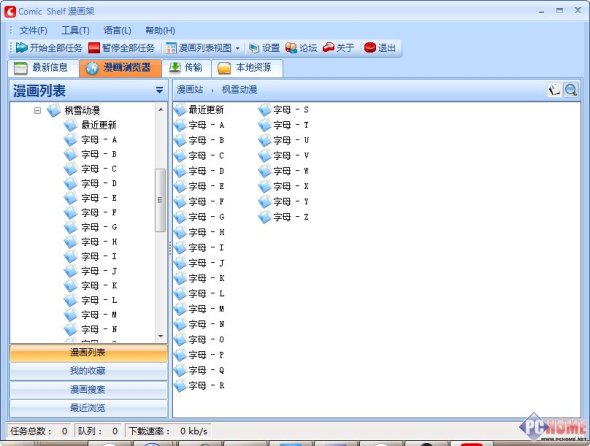590x446 pixels.
Task: Collapse the 枫雪动漫 tree node
Action: tap(37, 110)
